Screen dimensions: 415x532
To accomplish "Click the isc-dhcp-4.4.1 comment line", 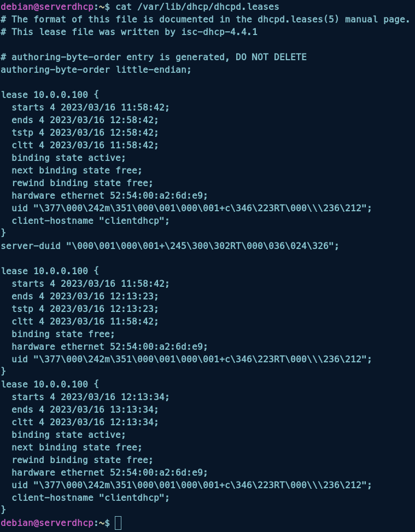I will click(129, 32).
